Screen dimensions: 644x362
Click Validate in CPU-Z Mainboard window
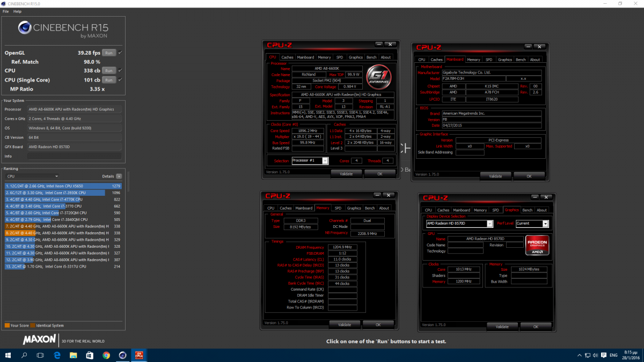[495, 176]
